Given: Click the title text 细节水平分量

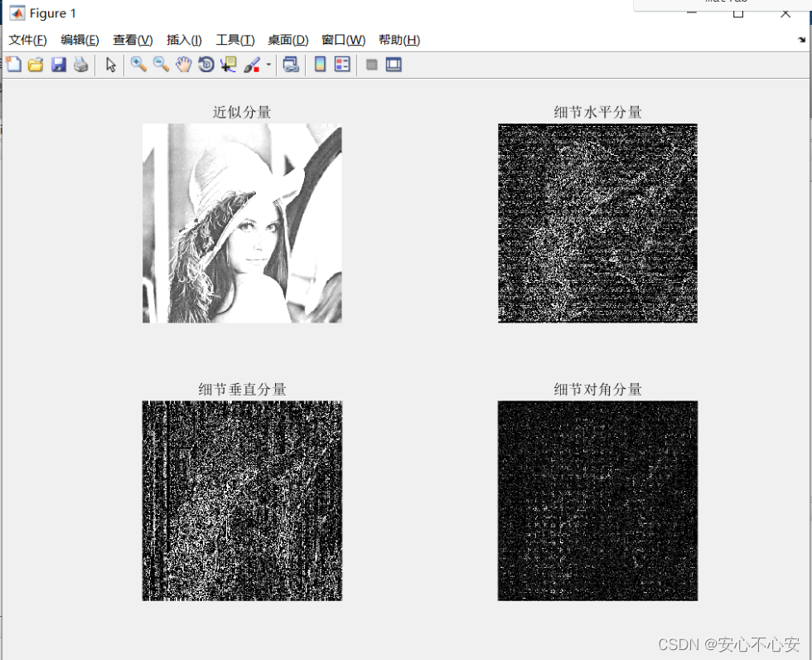Looking at the screenshot, I should [597, 112].
